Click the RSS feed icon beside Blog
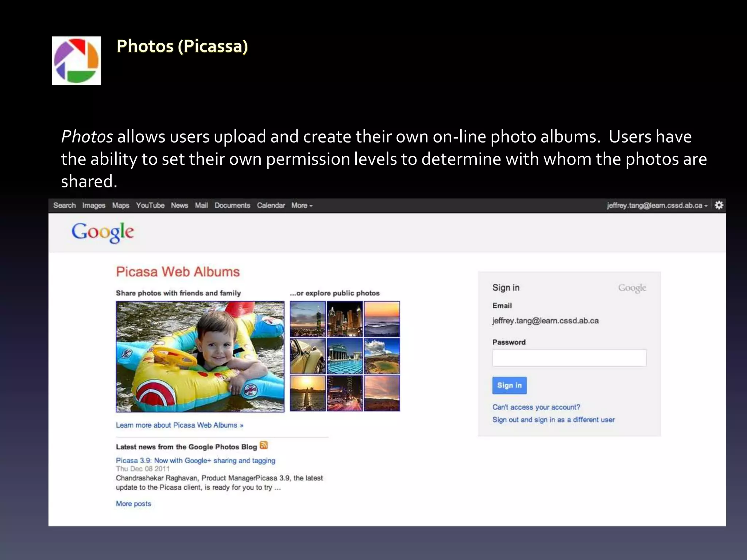The width and height of the screenshot is (747, 560). [264, 446]
